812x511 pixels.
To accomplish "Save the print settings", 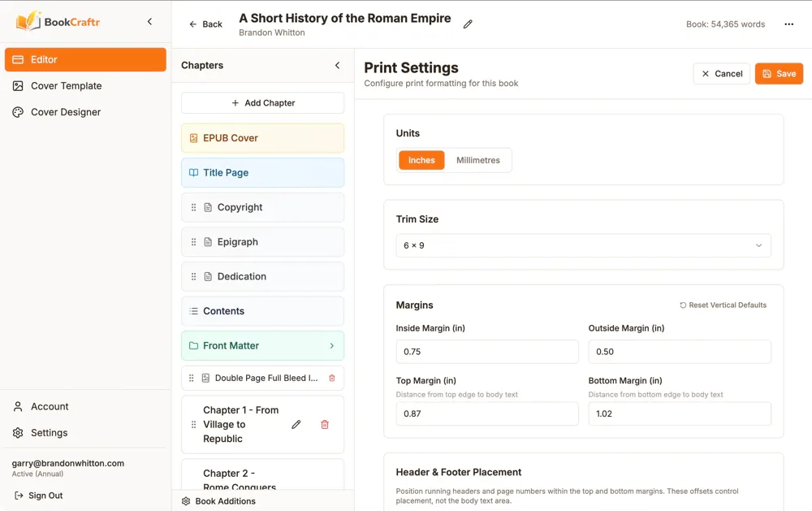I will coord(779,74).
